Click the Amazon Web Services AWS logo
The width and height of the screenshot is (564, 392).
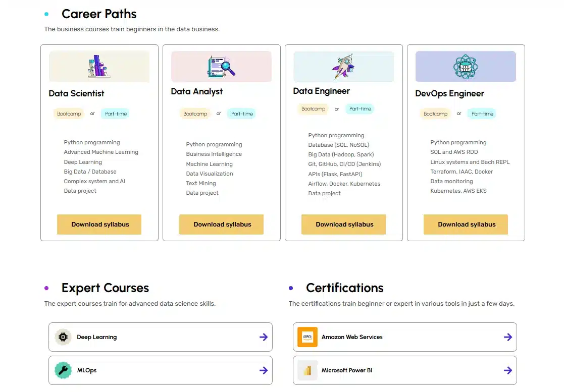coord(307,337)
